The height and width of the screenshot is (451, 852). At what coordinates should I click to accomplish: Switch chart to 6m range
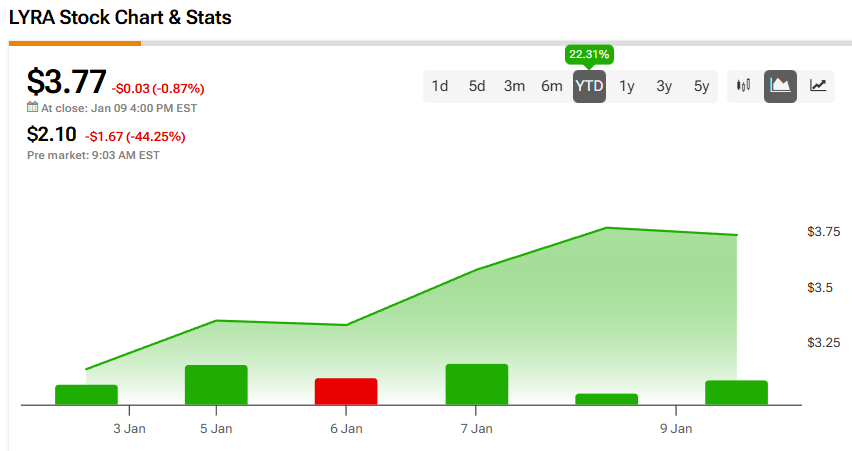tap(552, 86)
